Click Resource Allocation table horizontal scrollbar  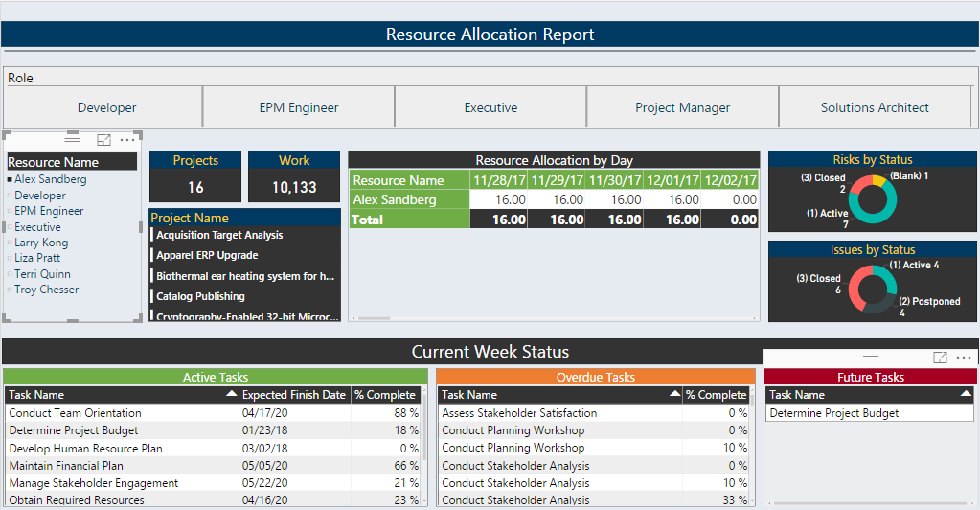pos(374,318)
